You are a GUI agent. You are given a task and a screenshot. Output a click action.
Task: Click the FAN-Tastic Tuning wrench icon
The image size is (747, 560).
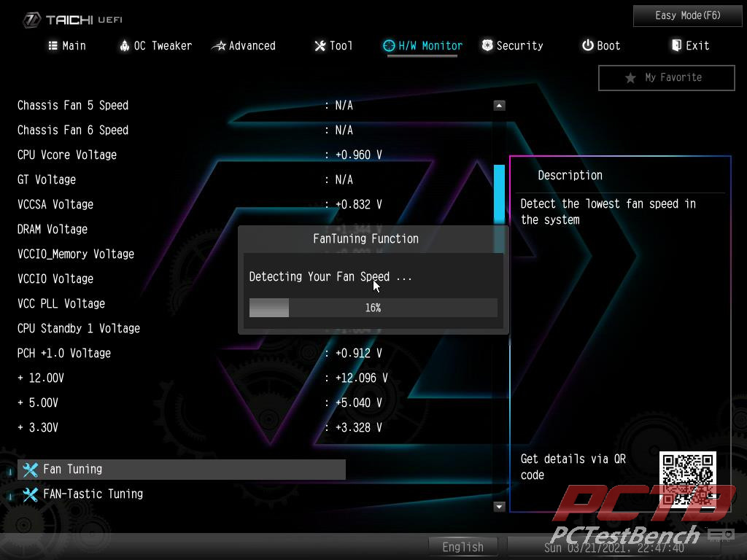pyautogui.click(x=30, y=494)
